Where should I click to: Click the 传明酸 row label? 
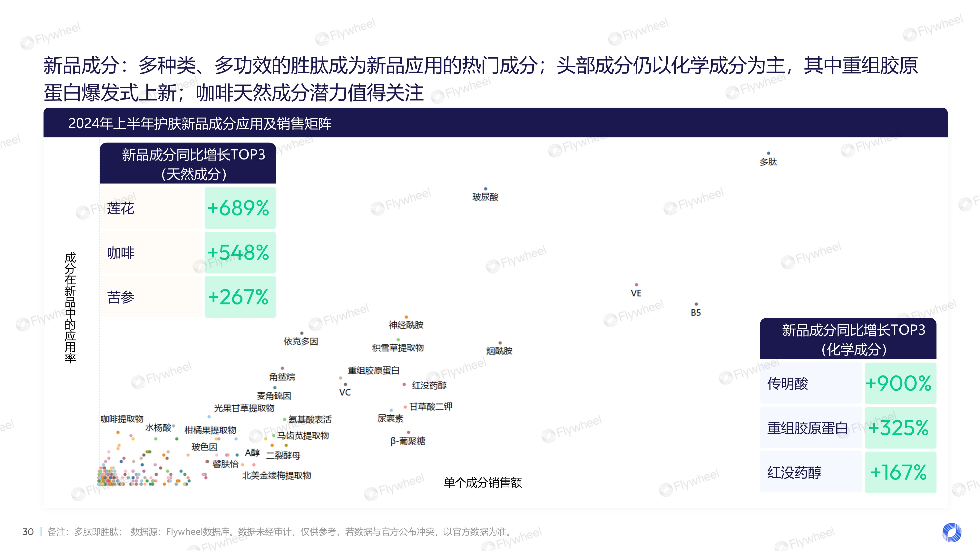[788, 383]
